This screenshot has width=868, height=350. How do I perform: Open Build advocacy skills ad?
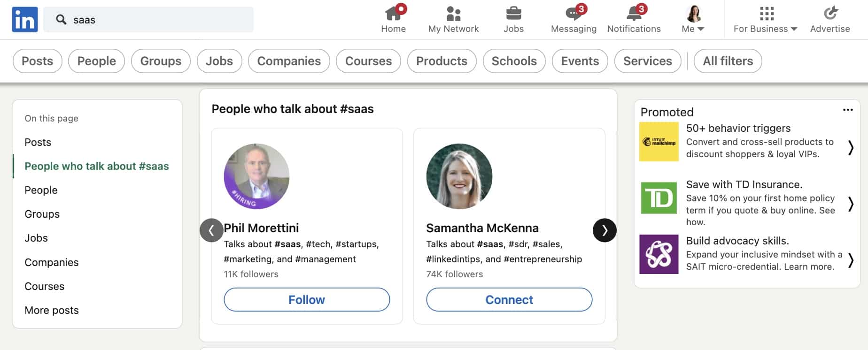point(737,241)
